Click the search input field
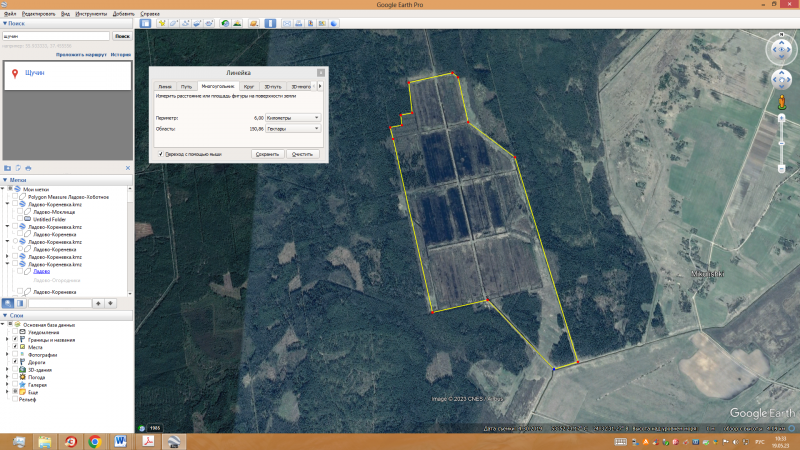Viewport: 800px width, 450px height. pos(55,35)
